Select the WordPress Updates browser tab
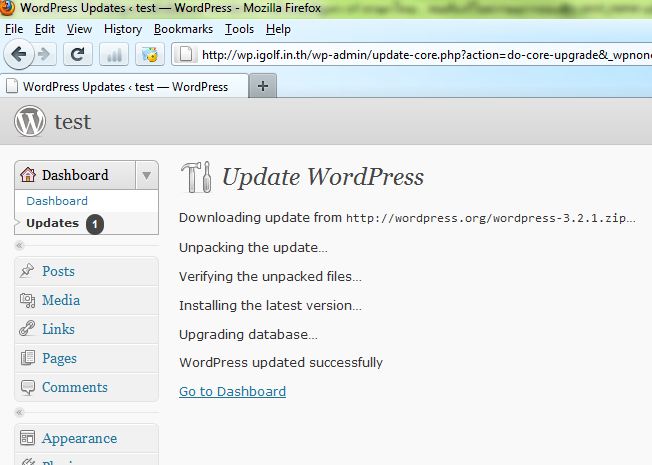The height and width of the screenshot is (465, 652). tap(124, 86)
